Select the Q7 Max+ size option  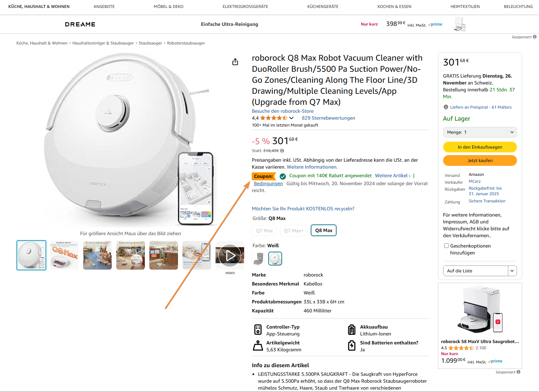[293, 231]
